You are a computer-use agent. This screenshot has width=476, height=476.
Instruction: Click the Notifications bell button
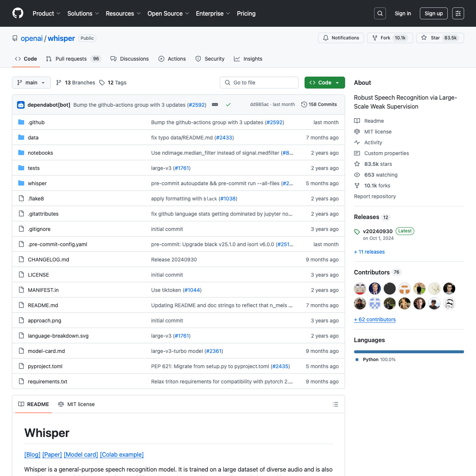[x=341, y=38]
